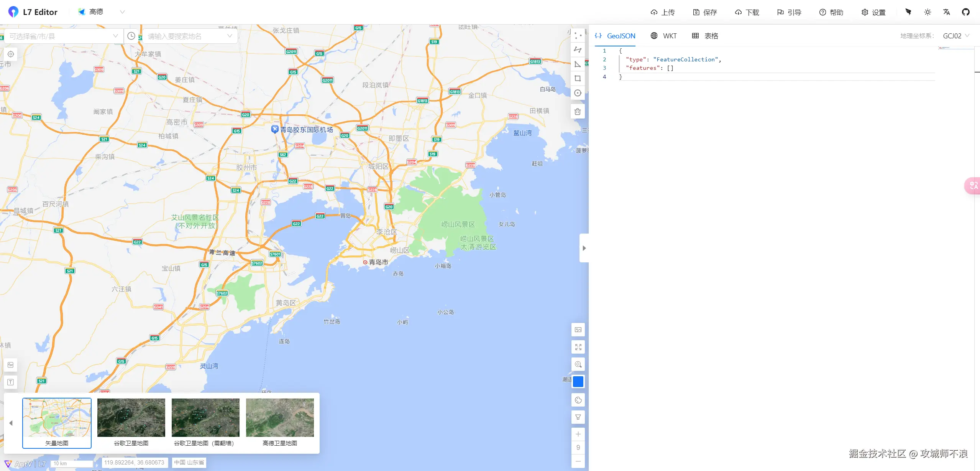Open the GCJ02 coordinate system dropdown

coord(956,36)
